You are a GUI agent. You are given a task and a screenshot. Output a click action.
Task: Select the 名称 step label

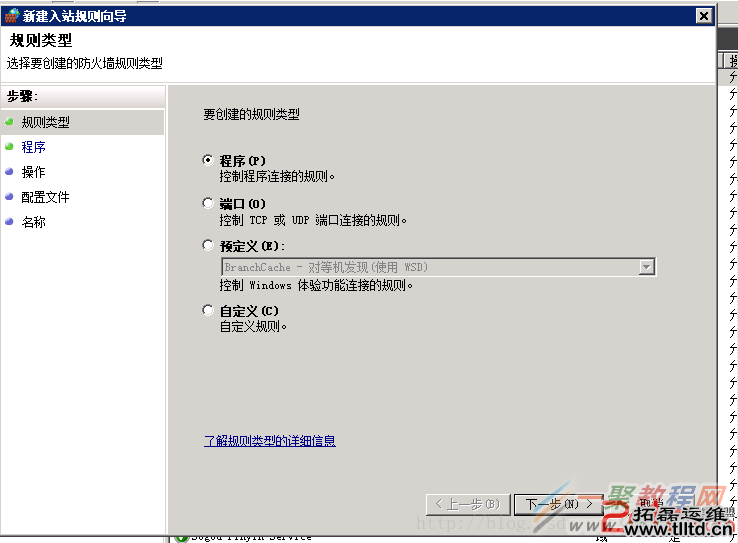(x=34, y=222)
